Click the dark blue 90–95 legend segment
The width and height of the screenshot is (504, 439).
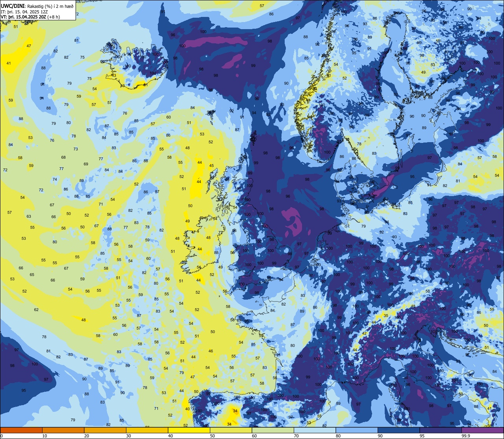[x=398, y=430]
